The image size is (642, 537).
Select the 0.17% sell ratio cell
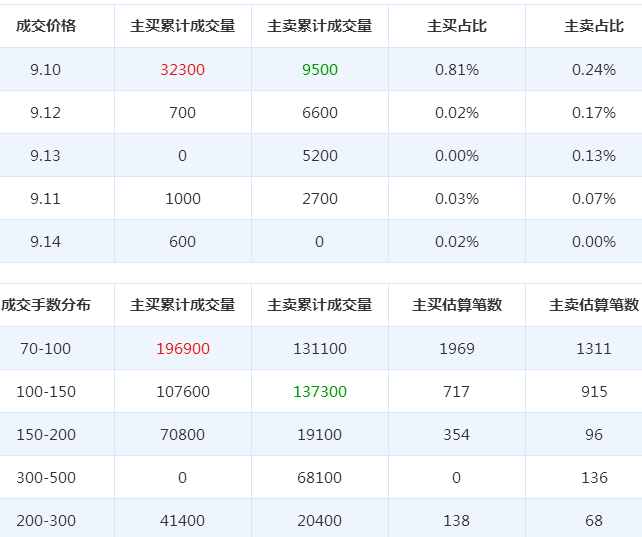tap(594, 113)
